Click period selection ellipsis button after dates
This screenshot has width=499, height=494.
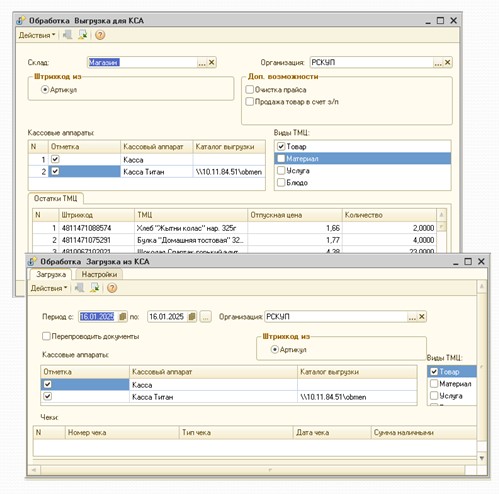coord(206,316)
